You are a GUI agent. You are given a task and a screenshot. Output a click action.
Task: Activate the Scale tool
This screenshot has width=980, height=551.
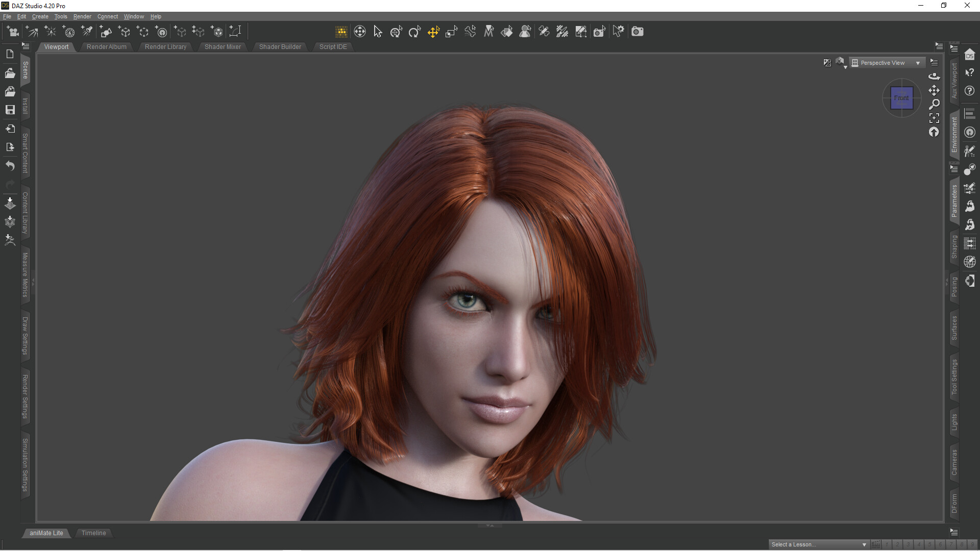point(451,32)
